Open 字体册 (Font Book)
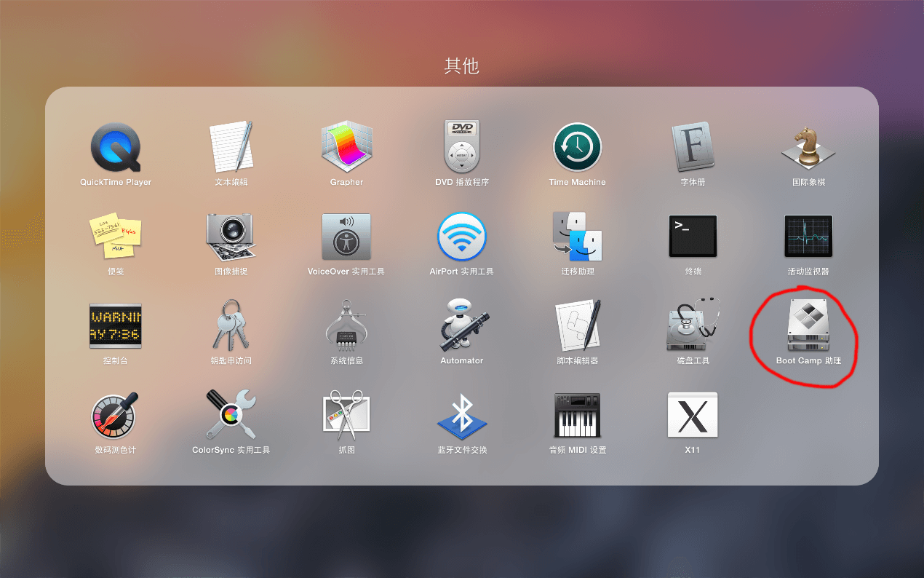The width and height of the screenshot is (924, 578). 693,147
